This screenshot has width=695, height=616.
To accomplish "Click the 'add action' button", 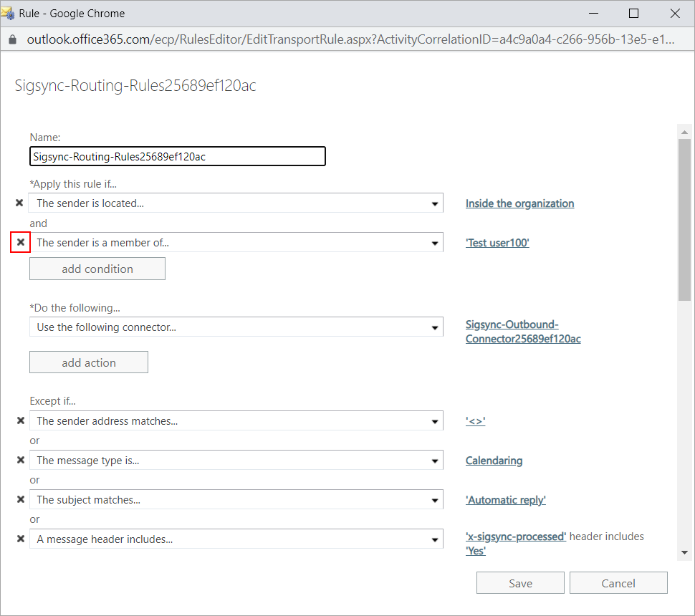I will tap(89, 362).
